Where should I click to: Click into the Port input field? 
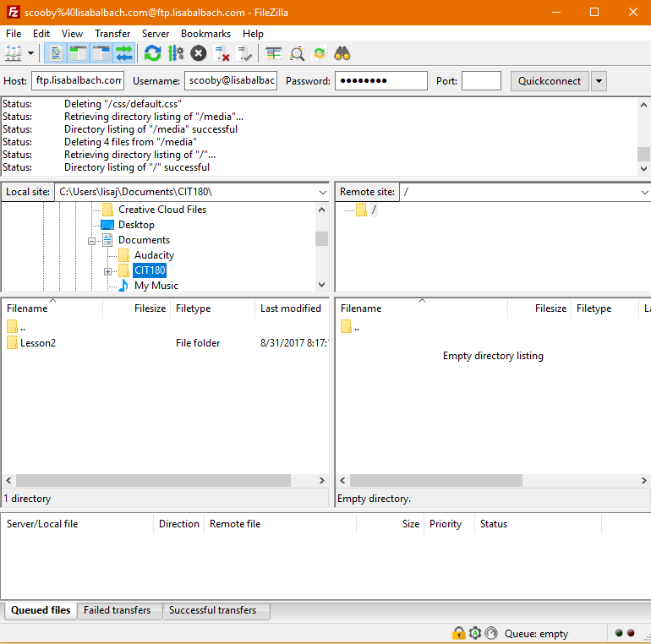coord(481,81)
